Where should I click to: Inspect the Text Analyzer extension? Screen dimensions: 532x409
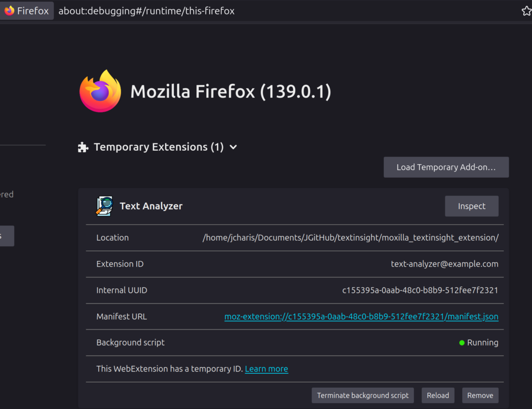472,206
